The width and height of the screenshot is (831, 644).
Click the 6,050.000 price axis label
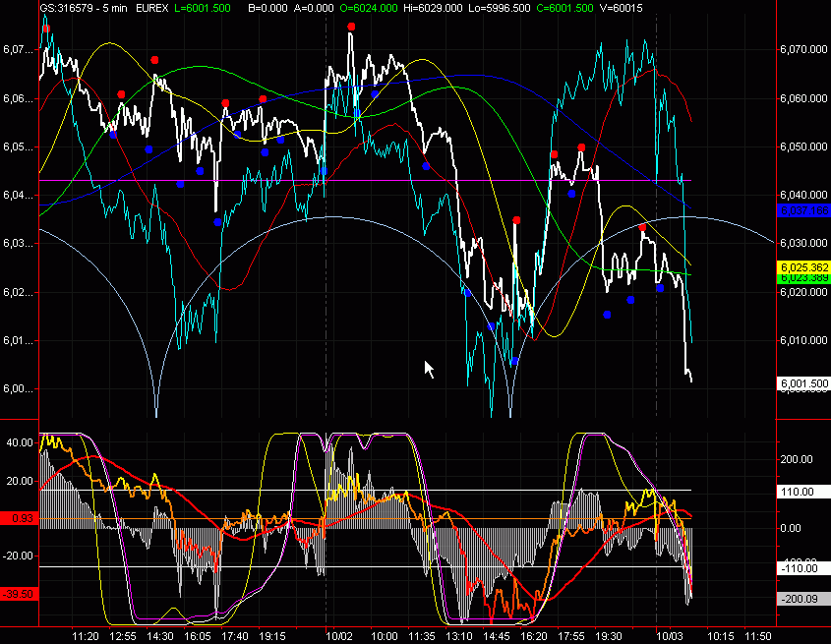click(803, 146)
